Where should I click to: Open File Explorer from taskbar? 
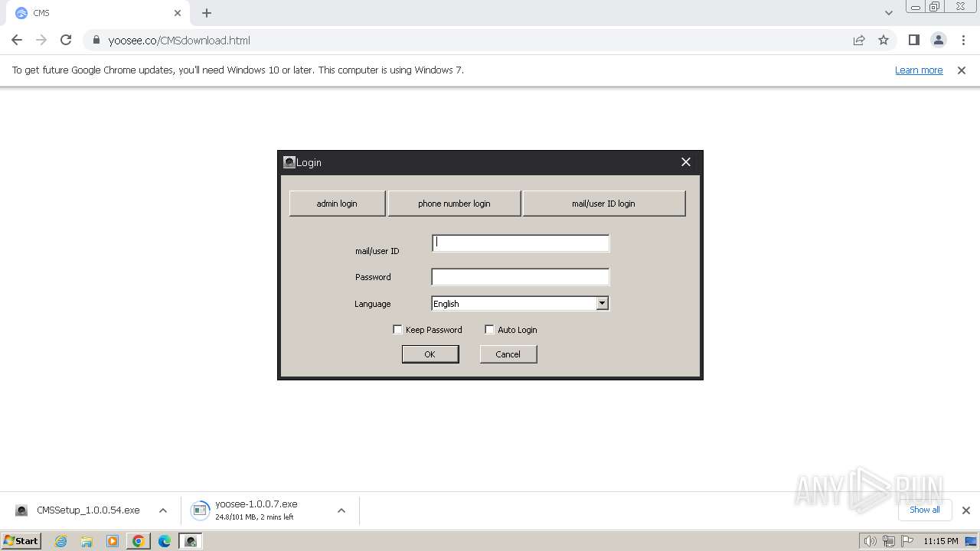(87, 541)
